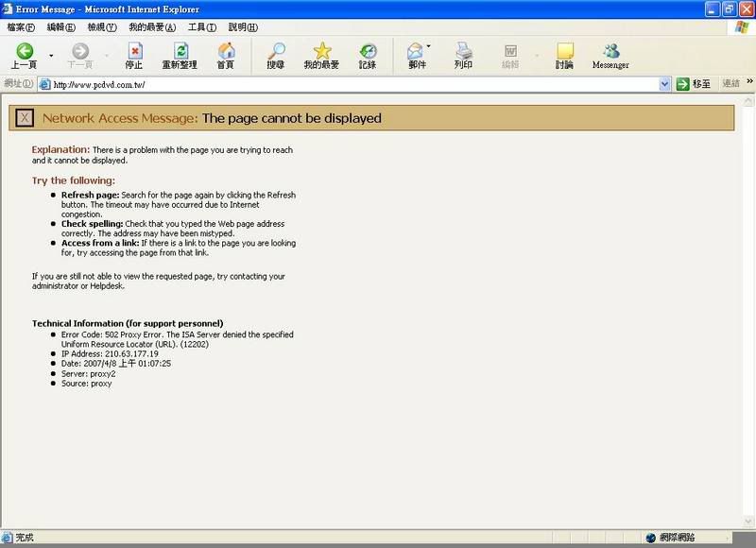Click the 'Access from a link:' bullet
Image resolution: width=756 pixels, height=548 pixels.
100,243
